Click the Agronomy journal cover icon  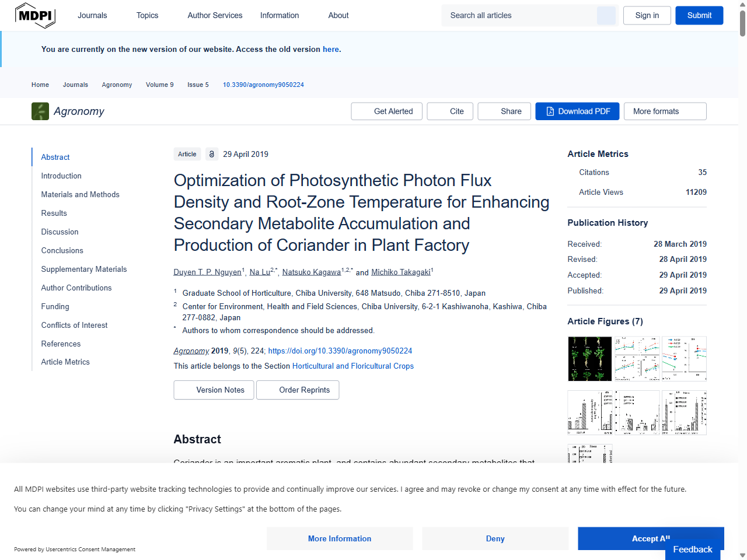pyautogui.click(x=40, y=111)
